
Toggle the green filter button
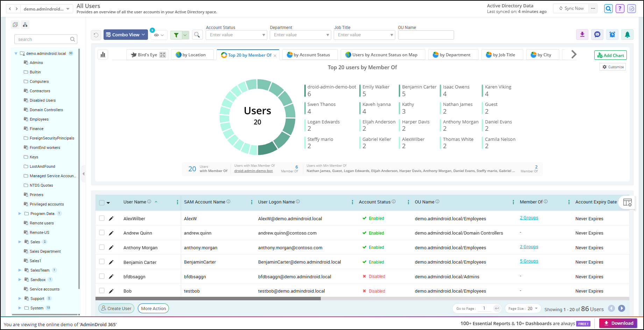click(x=176, y=35)
